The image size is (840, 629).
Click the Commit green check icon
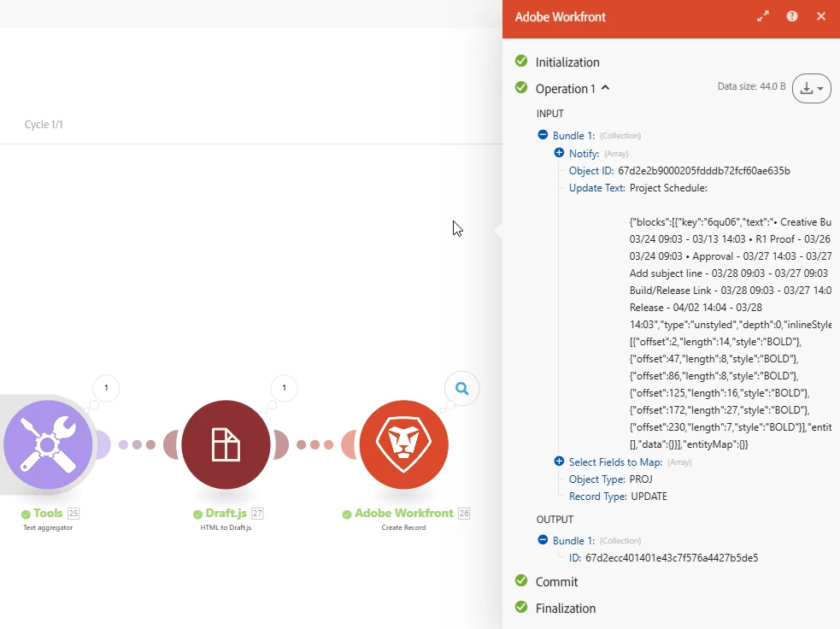point(521,580)
